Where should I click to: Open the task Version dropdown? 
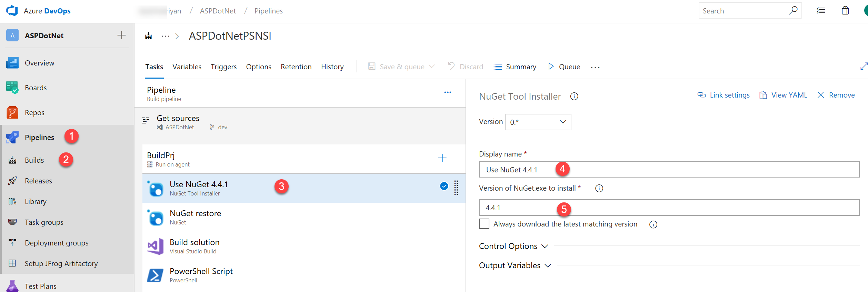point(538,122)
